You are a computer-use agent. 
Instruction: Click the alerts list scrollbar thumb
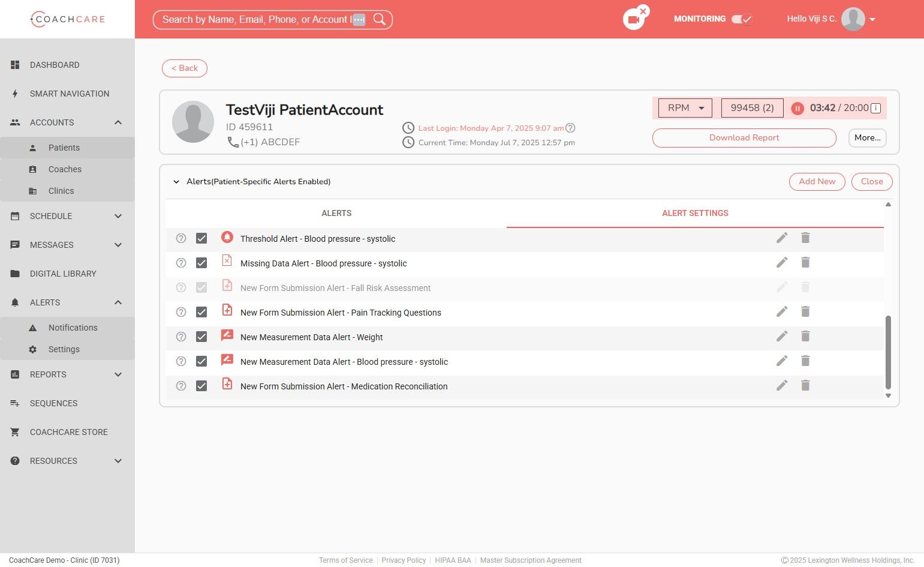888,352
